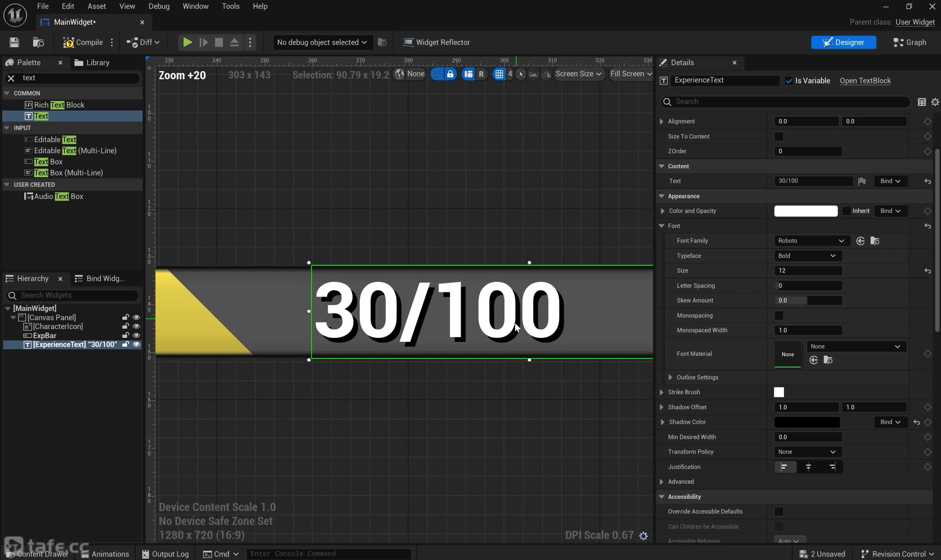The width and height of the screenshot is (941, 560).
Task: Open the Diff dropdown
Action: coord(143,42)
